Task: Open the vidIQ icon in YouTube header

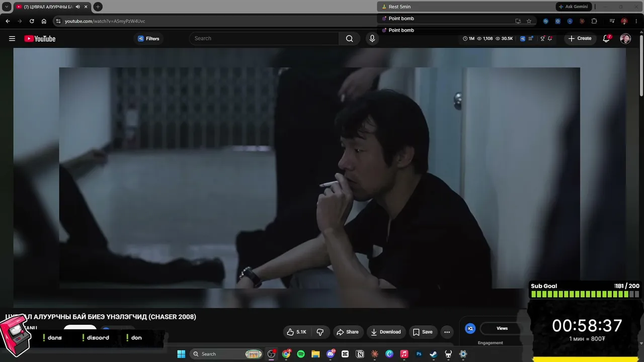Action: 523,39
